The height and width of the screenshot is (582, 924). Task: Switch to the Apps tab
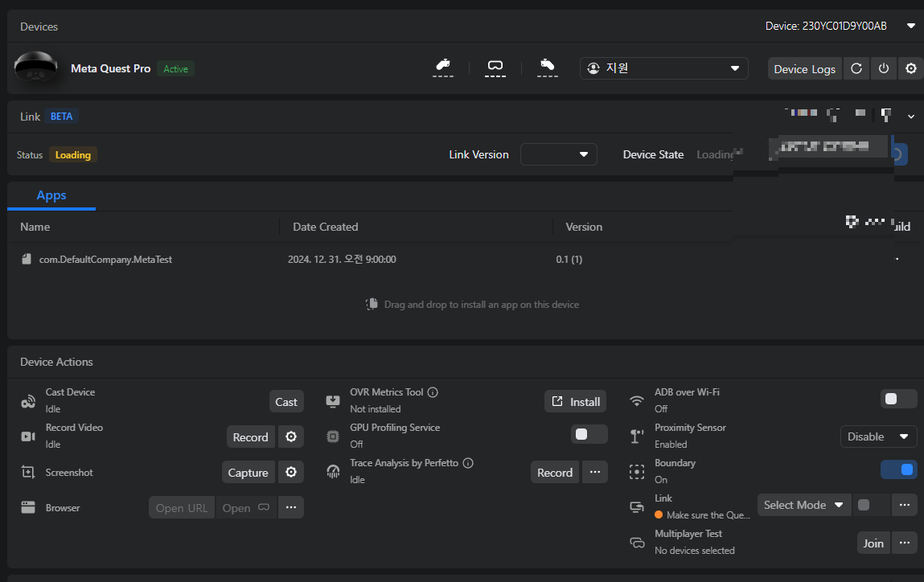(x=51, y=195)
